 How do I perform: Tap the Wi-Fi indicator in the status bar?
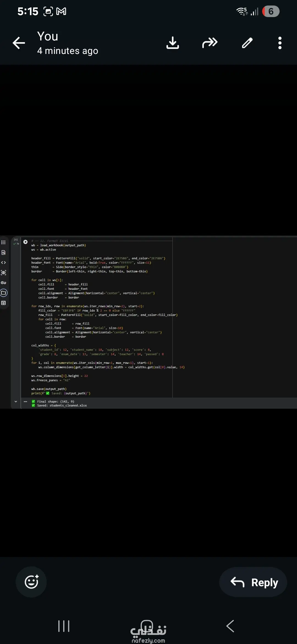(242, 11)
